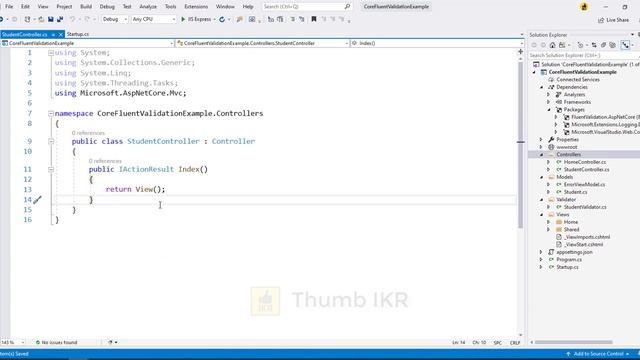The width and height of the screenshot is (640, 360).
Task: Open the Debug menu
Action: [x=107, y=7]
